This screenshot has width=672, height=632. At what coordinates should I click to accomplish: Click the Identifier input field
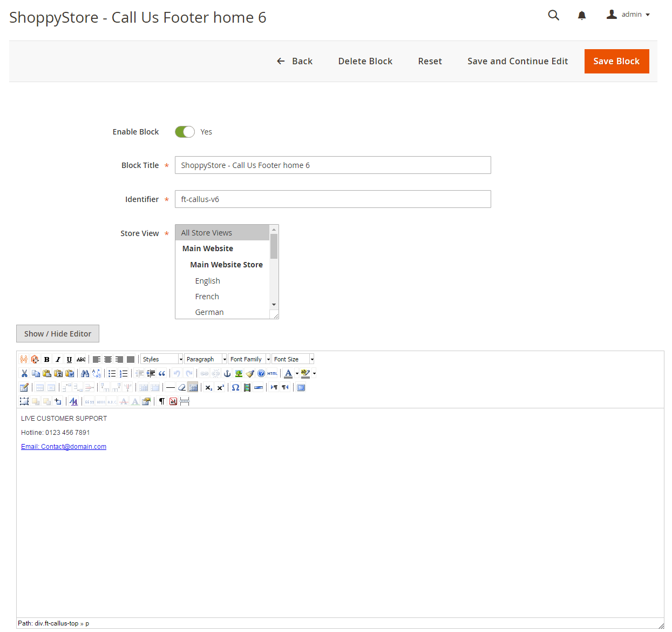[333, 199]
